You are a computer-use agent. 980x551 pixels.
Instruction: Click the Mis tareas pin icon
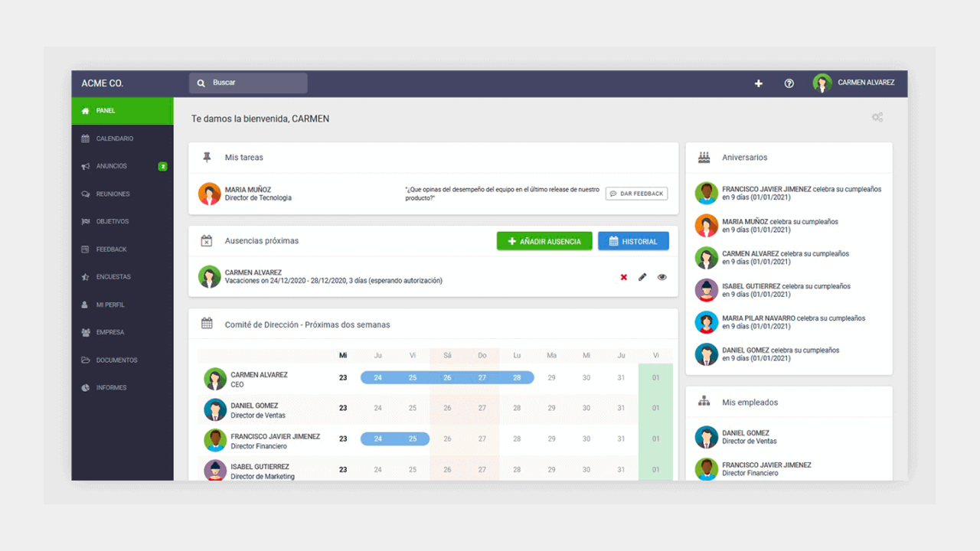[207, 157]
